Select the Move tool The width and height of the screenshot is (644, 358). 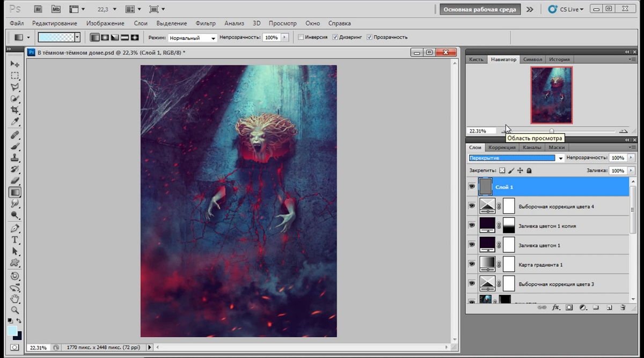click(x=15, y=64)
